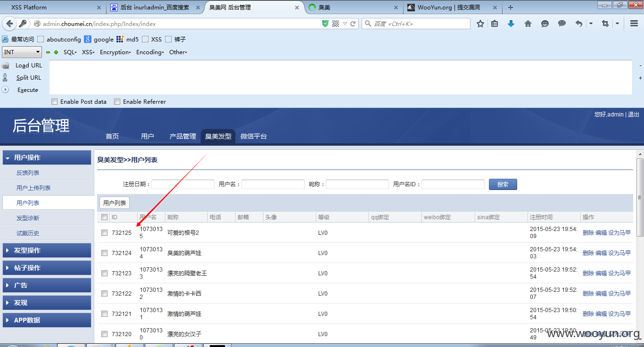Click Load URL in HackBar
Viewport: 644px width, 347px height.
[x=29, y=66]
